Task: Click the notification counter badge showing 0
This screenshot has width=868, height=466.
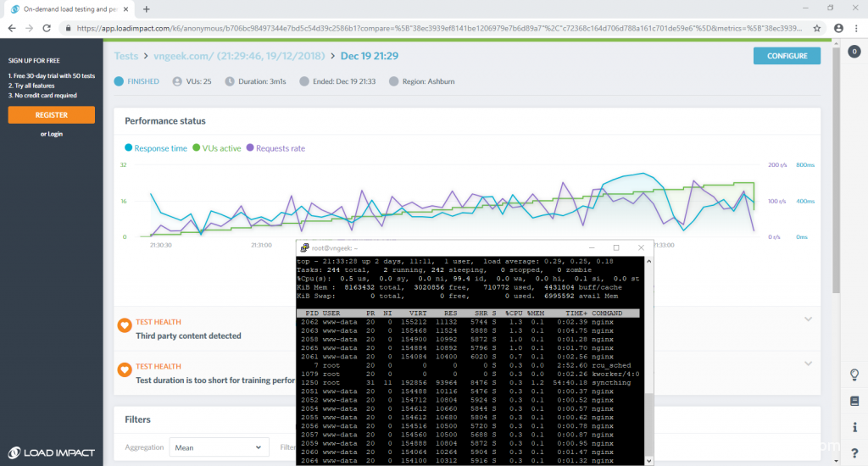Action: pyautogui.click(x=854, y=52)
